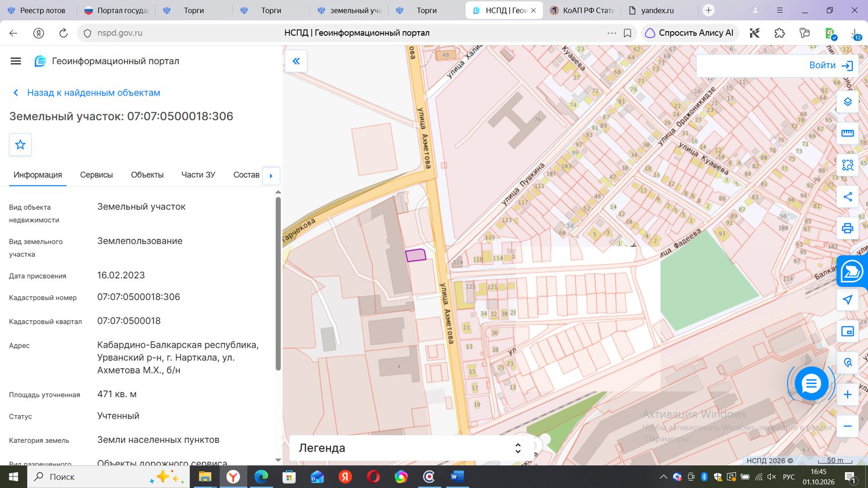Viewport: 868px width, 488px height.
Task: Open the hamburger menu in the portal header
Action: point(16,61)
